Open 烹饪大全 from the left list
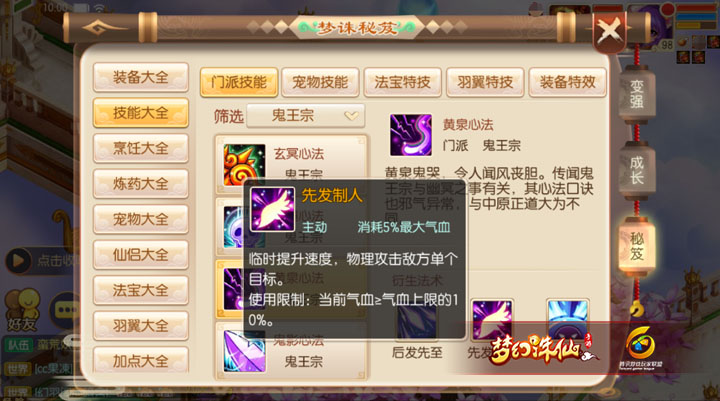This screenshot has width=720, height=401. pyautogui.click(x=141, y=148)
